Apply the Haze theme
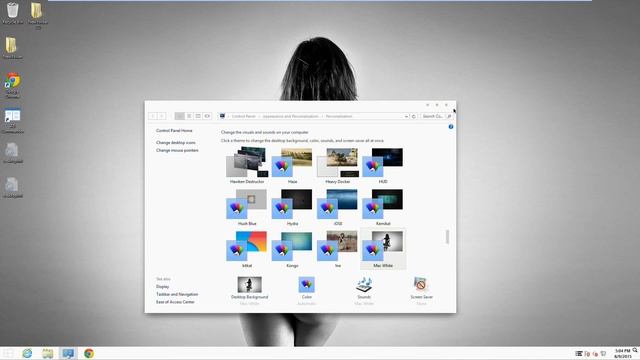640x360 pixels. click(x=292, y=165)
